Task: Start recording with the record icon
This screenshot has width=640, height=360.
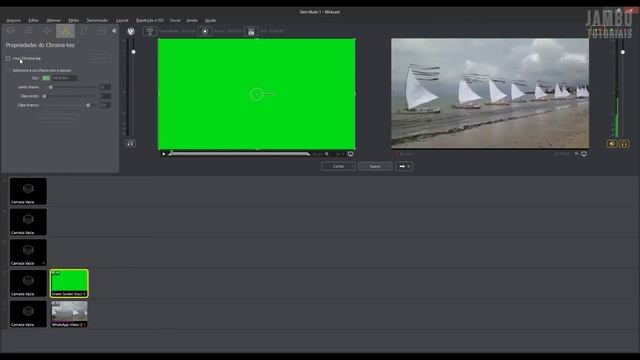Action: click(x=205, y=31)
